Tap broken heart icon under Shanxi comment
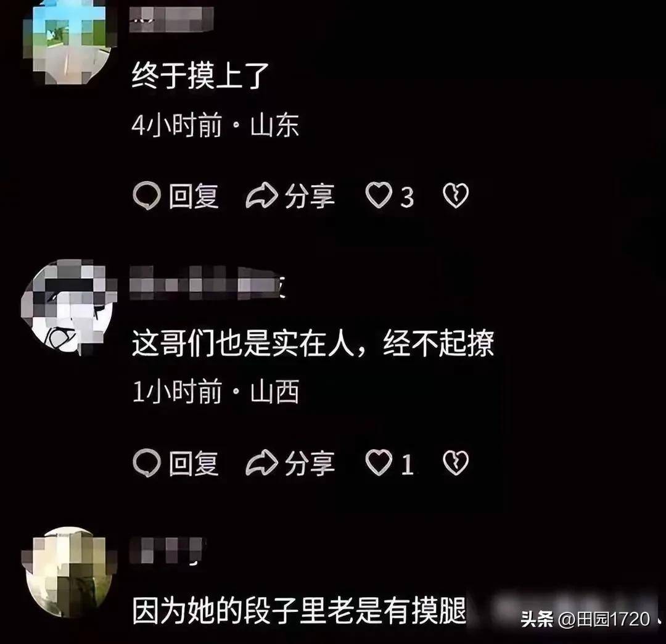Image resolution: width=666 pixels, height=644 pixels. tap(456, 463)
